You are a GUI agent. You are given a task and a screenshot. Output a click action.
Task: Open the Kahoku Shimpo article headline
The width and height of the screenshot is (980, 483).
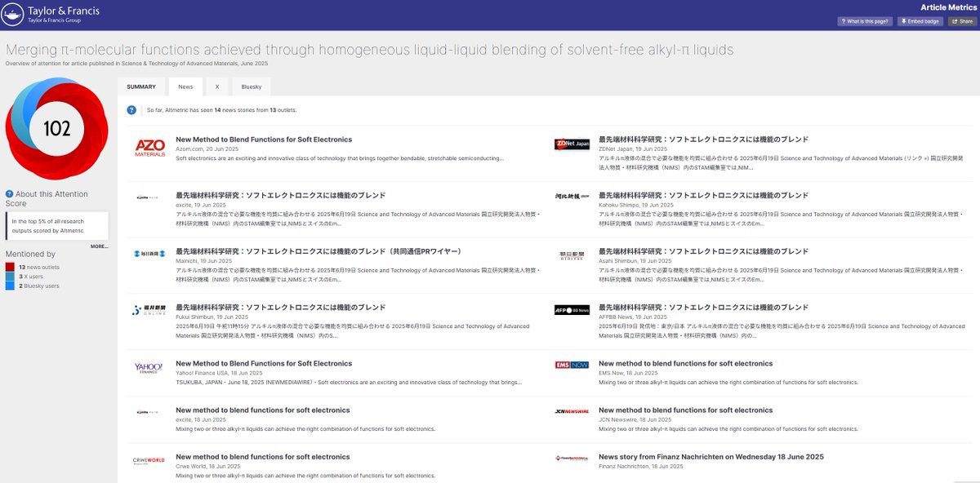[703, 196]
